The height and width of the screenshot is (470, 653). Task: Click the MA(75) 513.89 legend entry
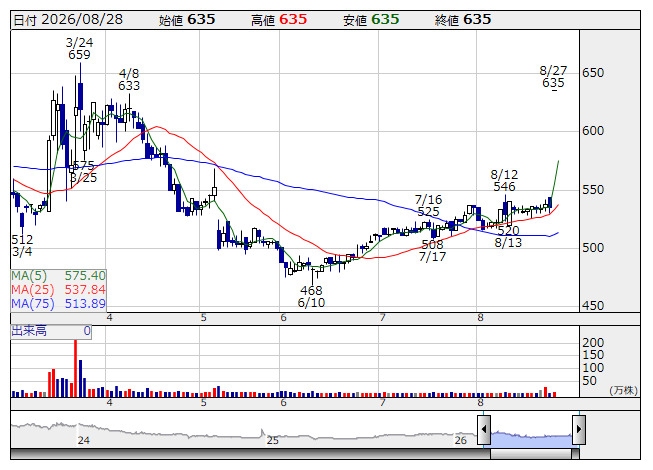pos(58,304)
